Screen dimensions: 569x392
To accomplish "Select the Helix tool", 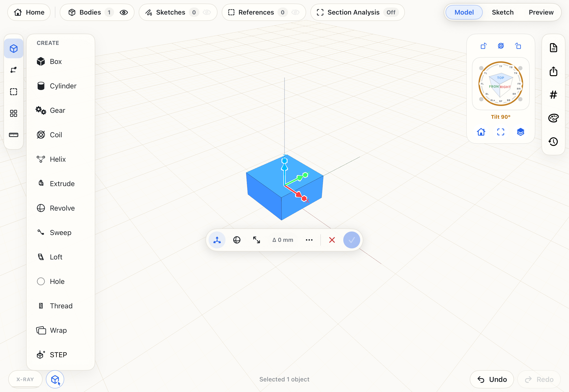I will click(x=60, y=159).
